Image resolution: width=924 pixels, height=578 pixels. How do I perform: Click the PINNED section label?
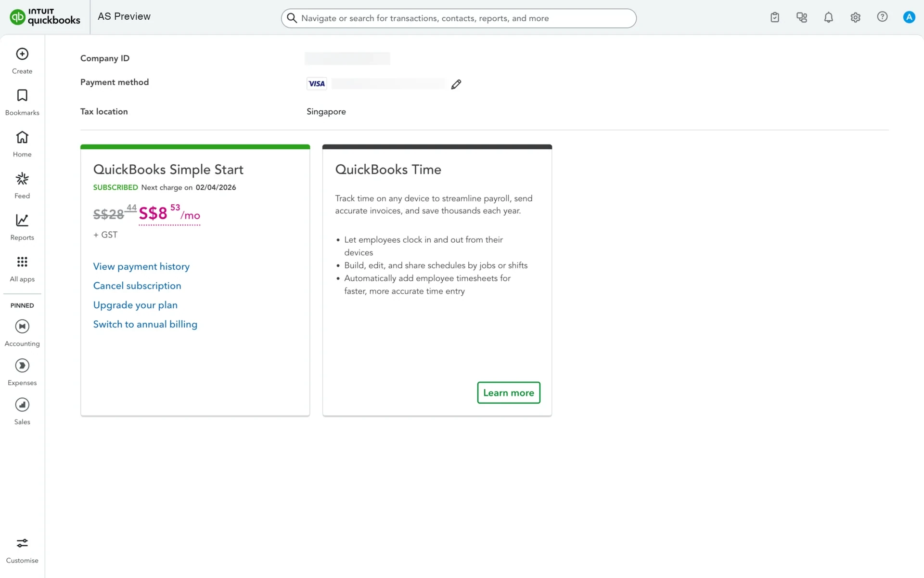22,305
